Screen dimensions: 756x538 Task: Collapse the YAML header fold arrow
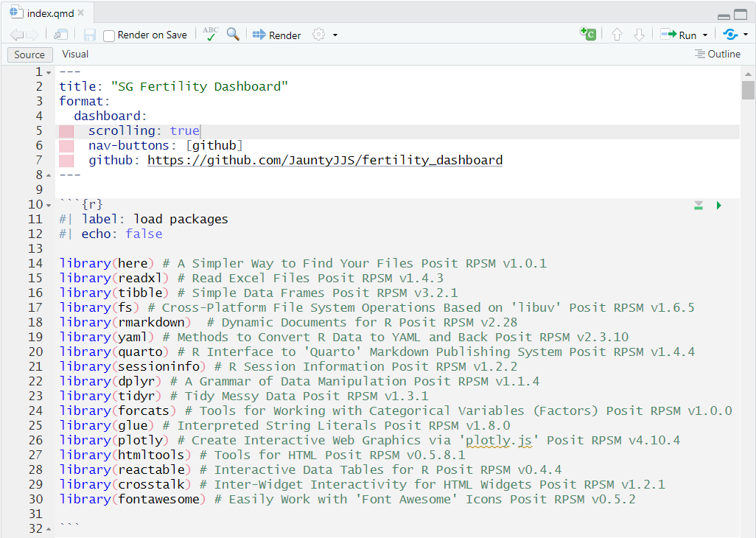click(47, 71)
